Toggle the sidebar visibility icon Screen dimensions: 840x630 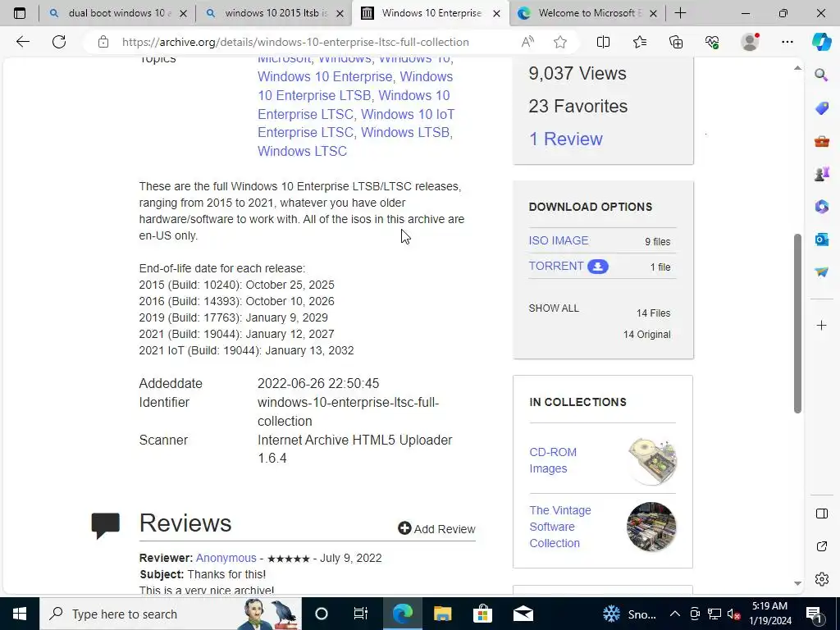point(822,514)
